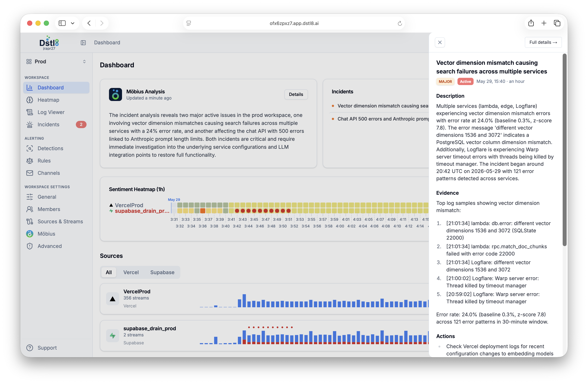
Task: Click the supabase_drain_prod bolt icon
Action: tap(113, 336)
